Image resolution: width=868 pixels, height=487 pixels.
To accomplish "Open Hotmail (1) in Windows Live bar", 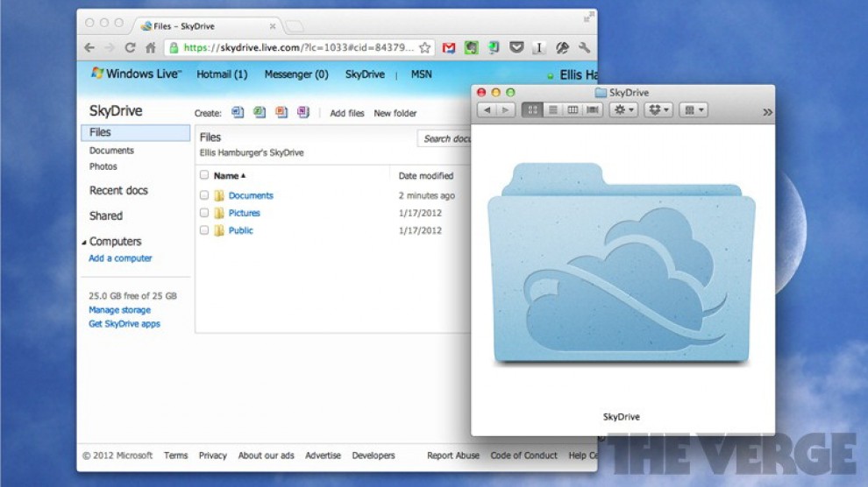I will (x=222, y=74).
